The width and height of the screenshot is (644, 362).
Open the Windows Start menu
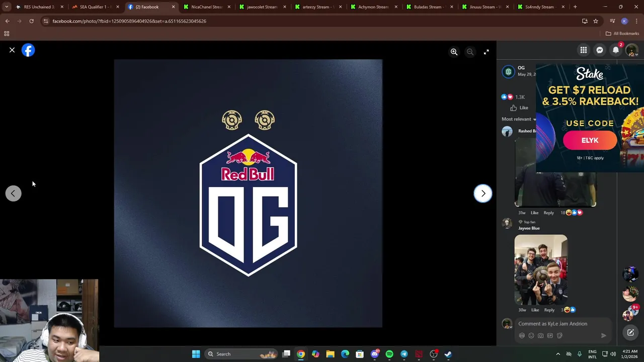point(196,354)
